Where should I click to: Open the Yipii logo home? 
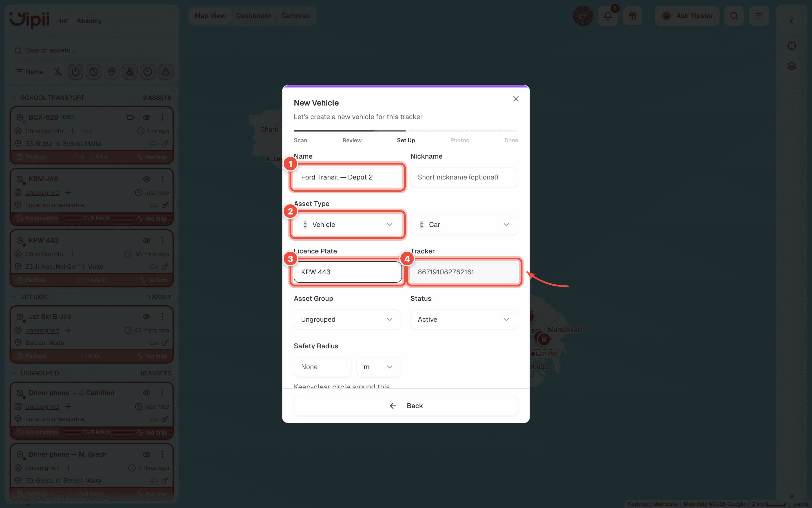click(30, 20)
